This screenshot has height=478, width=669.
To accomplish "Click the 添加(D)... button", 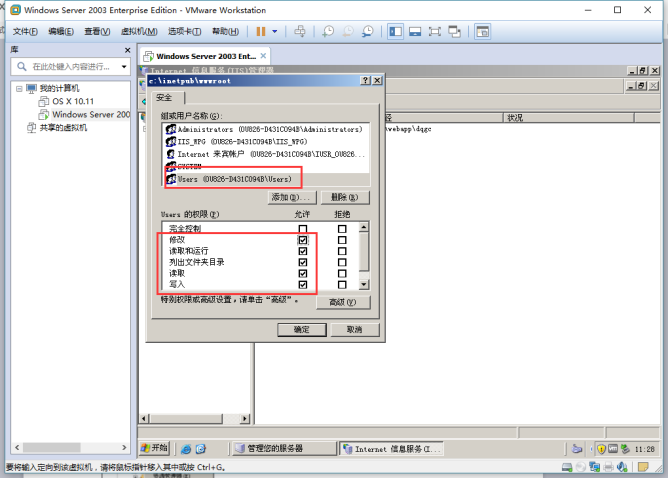I will 292,198.
